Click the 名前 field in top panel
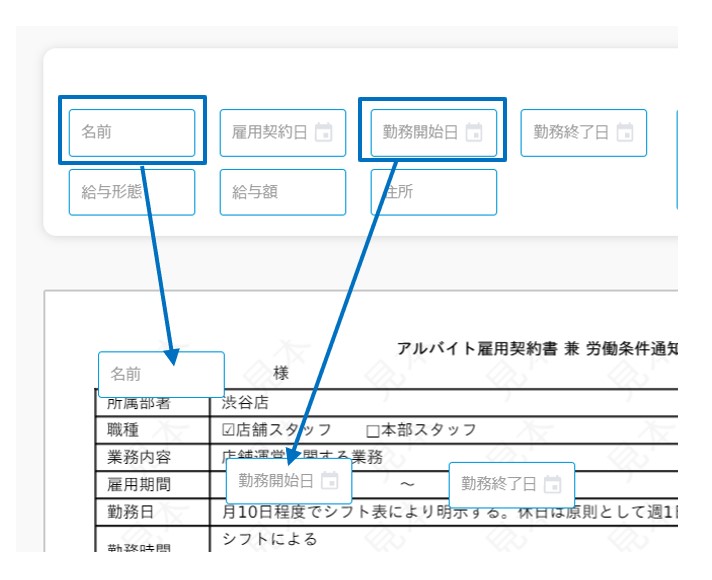Image resolution: width=712 pixels, height=580 pixels. tap(132, 133)
